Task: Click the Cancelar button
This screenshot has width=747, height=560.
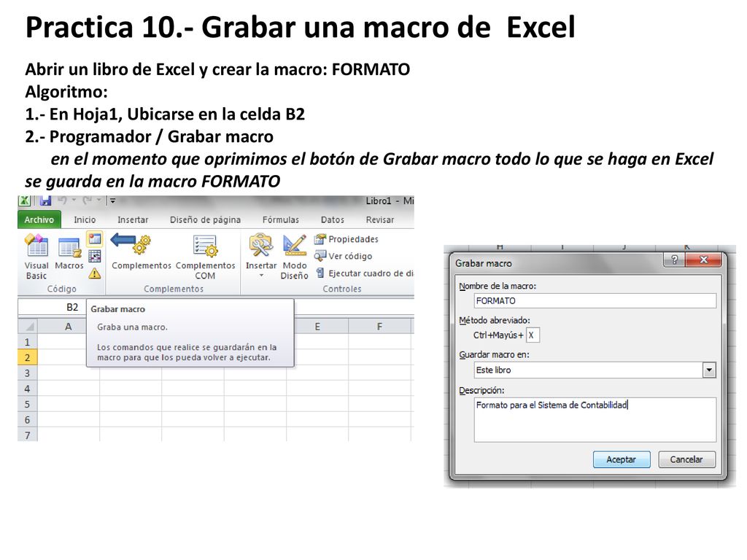Action: point(686,459)
